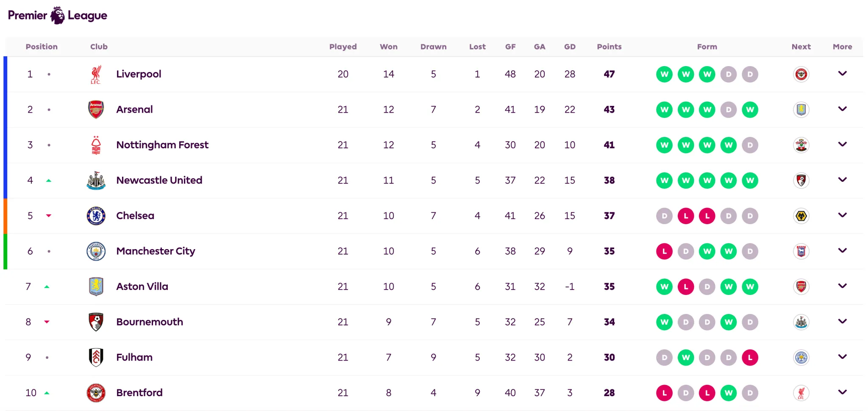The image size is (868, 411).
Task: Open the Fulham row chevron
Action: coord(842,357)
